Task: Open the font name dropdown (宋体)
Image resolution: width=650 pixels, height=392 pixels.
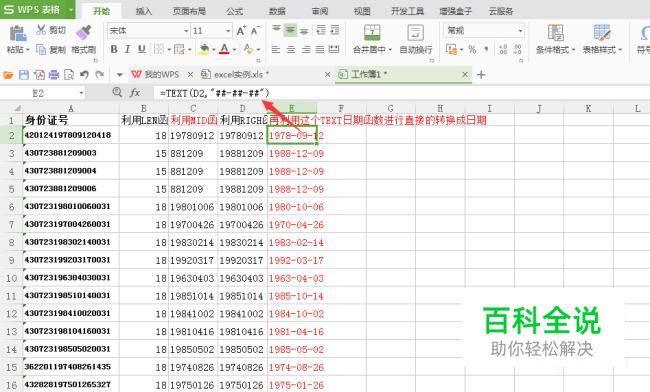Action: [x=186, y=31]
